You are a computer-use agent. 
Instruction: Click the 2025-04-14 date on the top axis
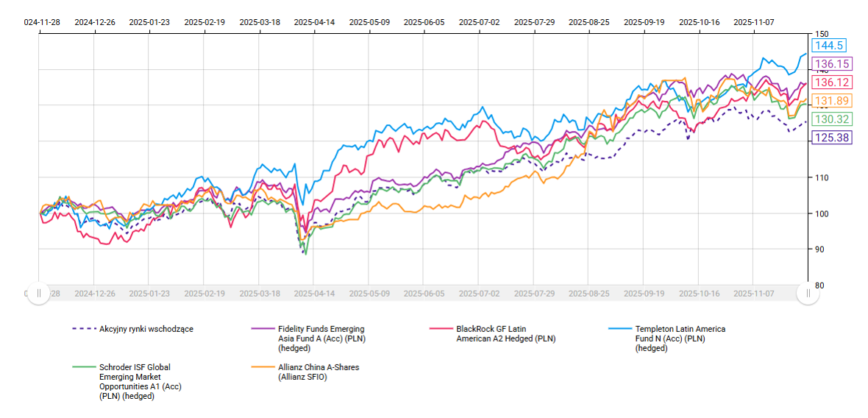pos(314,22)
